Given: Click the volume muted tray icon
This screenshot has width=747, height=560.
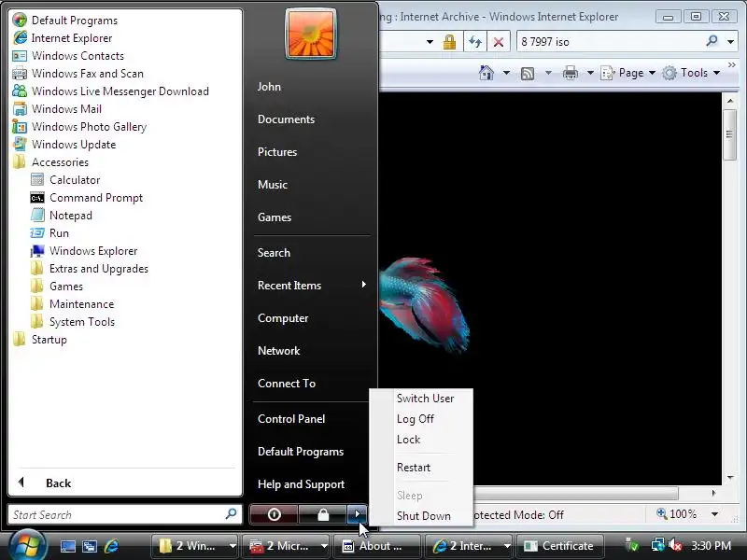Looking at the screenshot, I should click(x=674, y=544).
